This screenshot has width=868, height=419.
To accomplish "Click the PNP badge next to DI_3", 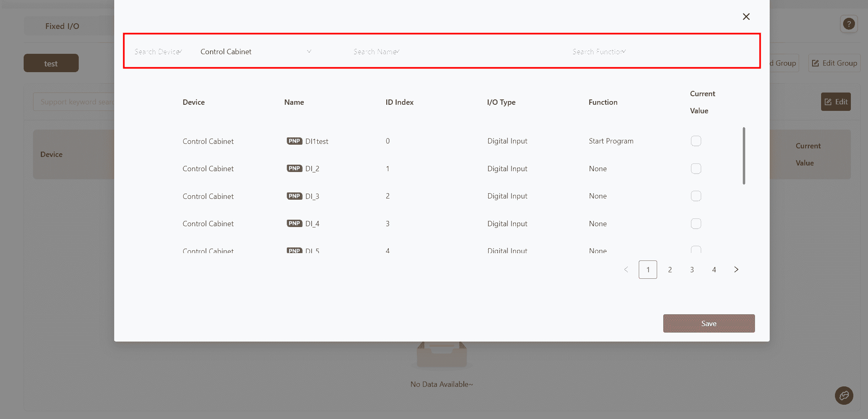I will tap(294, 196).
